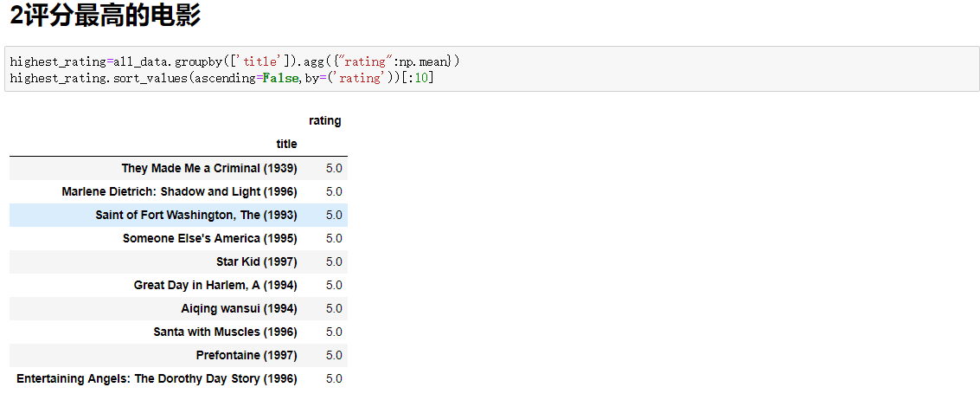The width and height of the screenshot is (980, 400).
Task: Click highlighted row "Saint of Fort Washington, The (1993)"
Action: (x=196, y=215)
